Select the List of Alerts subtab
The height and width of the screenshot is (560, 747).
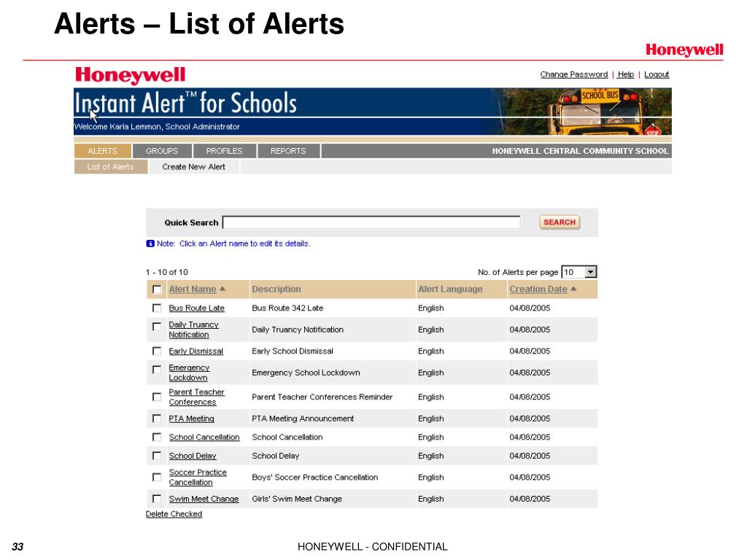[111, 167]
